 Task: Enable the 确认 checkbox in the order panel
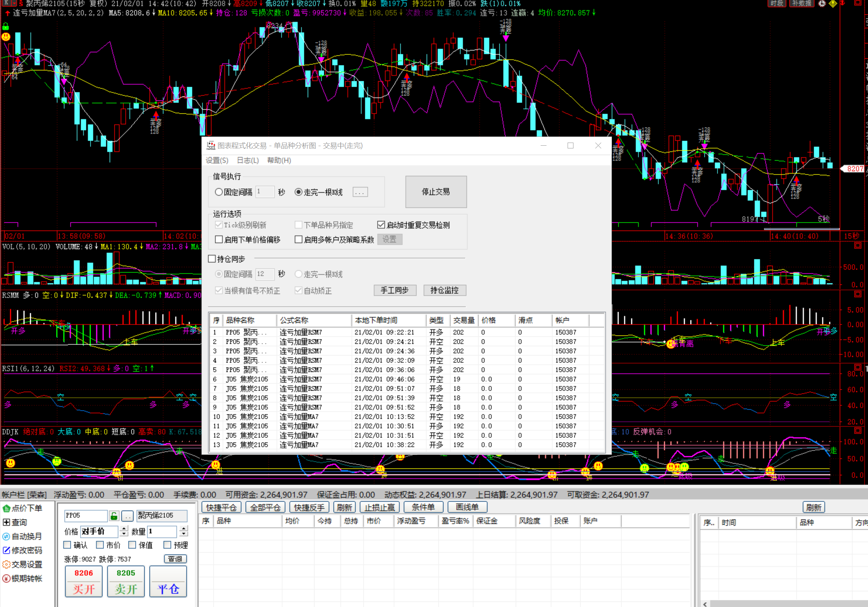pyautogui.click(x=67, y=545)
